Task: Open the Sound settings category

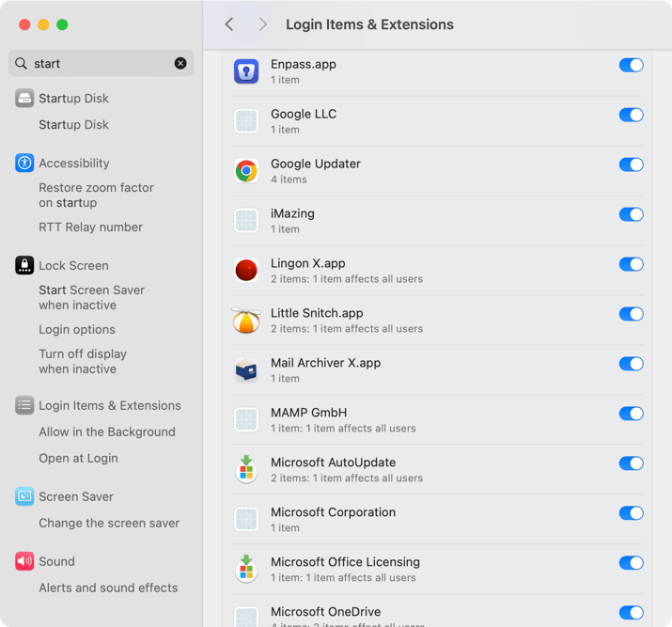Action: (56, 562)
